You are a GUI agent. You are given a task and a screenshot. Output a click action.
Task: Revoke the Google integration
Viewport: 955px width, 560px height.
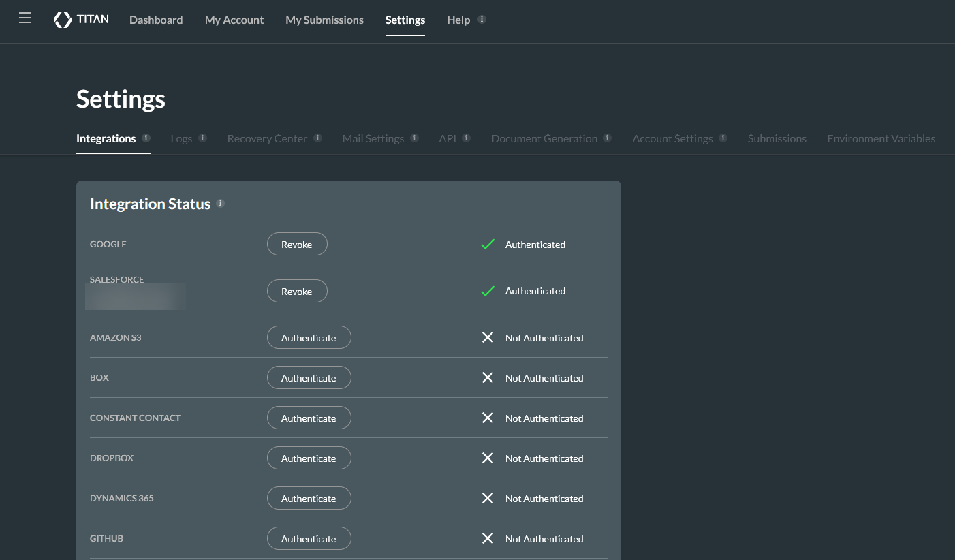(x=297, y=244)
